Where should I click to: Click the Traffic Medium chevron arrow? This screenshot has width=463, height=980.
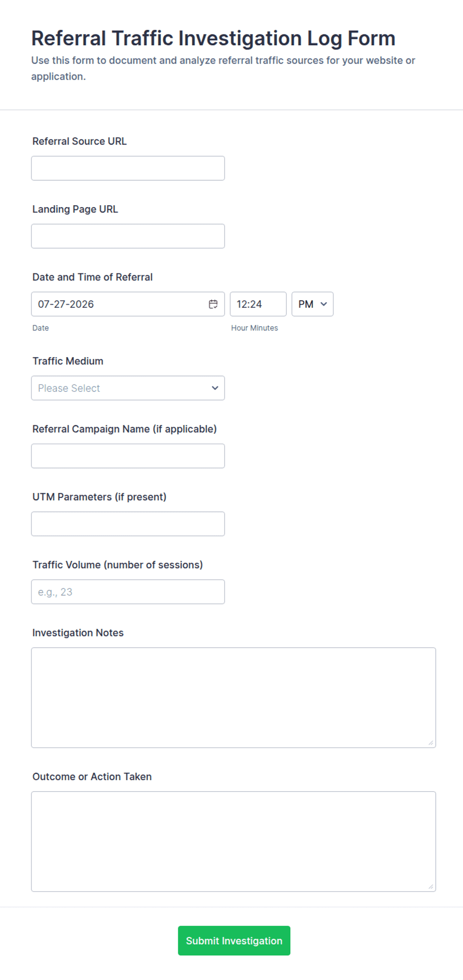pyautogui.click(x=215, y=388)
